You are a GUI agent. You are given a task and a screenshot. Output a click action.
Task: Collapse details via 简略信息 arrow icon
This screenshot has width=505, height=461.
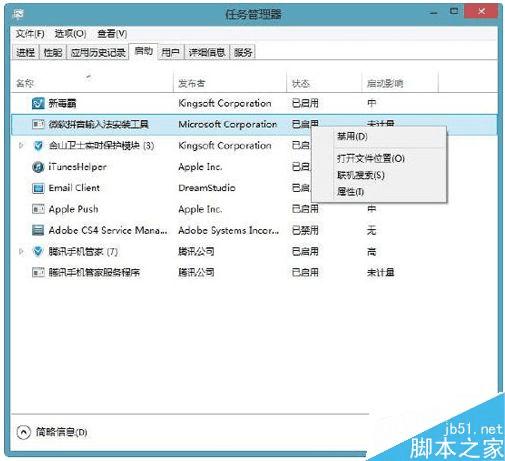23,433
